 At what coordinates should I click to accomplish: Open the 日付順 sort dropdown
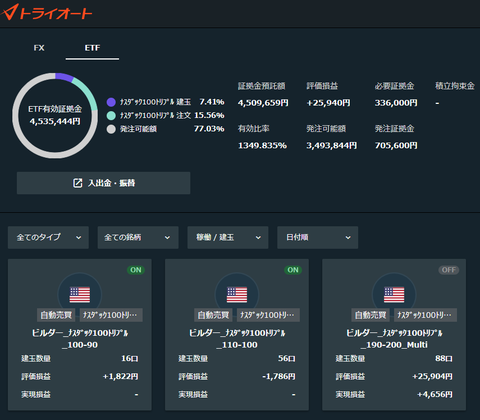(x=318, y=237)
